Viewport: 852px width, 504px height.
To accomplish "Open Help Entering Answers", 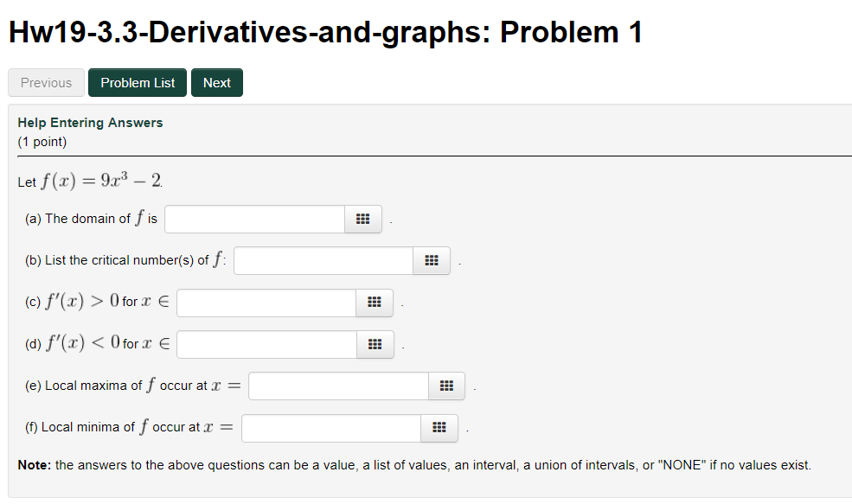I will coord(90,122).
